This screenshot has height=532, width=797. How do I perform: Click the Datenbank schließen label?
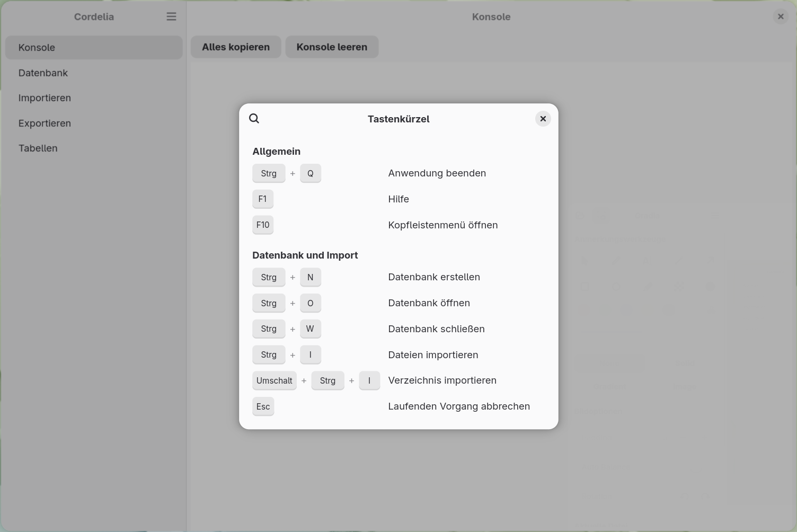[437, 329]
